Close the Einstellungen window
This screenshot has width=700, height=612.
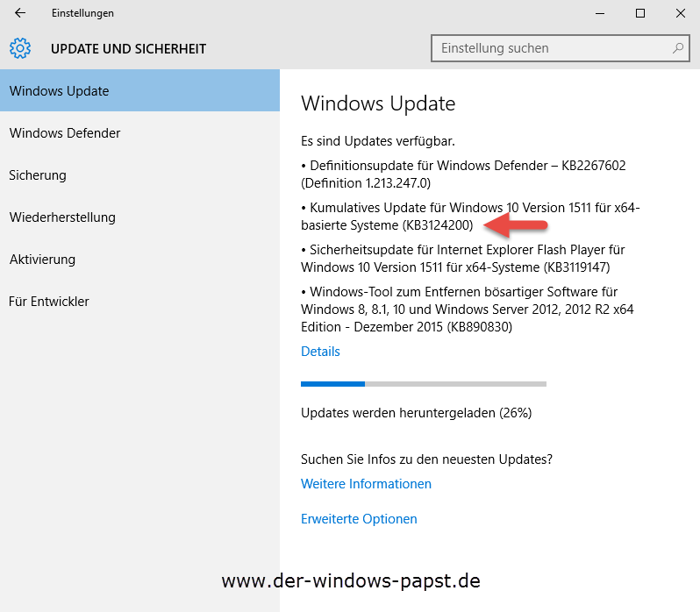click(x=681, y=13)
